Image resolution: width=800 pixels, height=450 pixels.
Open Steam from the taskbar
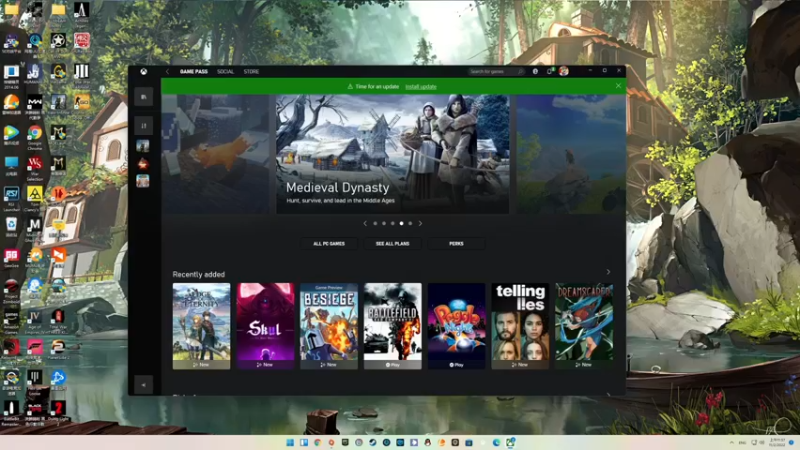click(x=372, y=442)
